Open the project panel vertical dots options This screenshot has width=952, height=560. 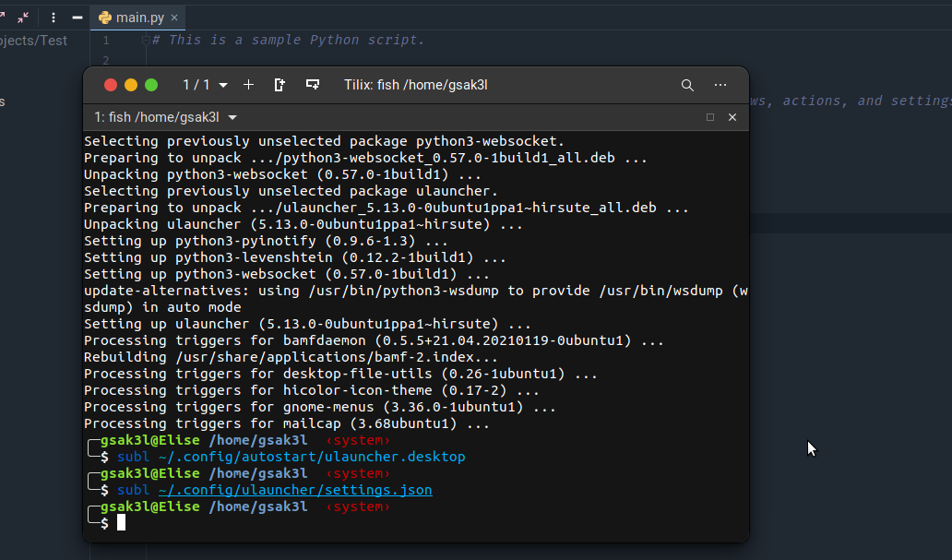coord(54,18)
